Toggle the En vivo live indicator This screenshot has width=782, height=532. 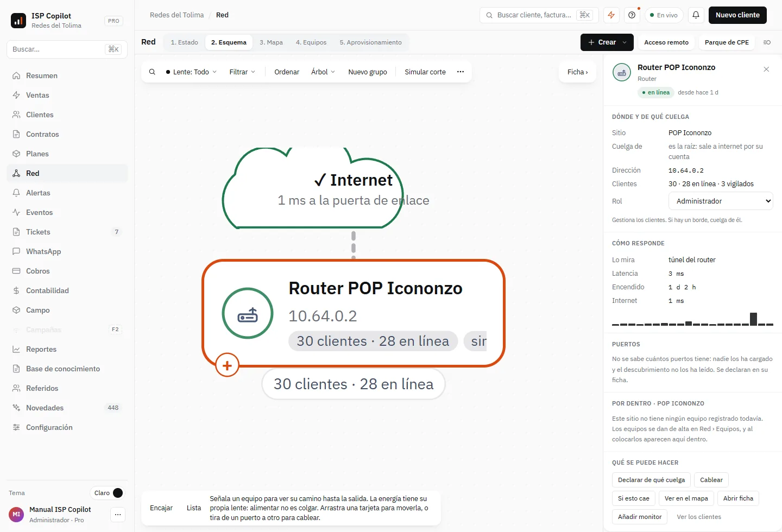664,15
